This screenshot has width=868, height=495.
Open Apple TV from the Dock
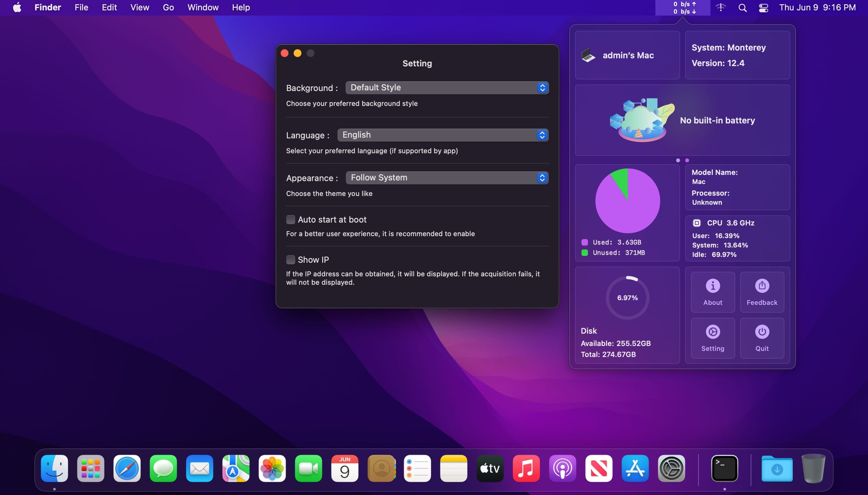click(x=490, y=468)
